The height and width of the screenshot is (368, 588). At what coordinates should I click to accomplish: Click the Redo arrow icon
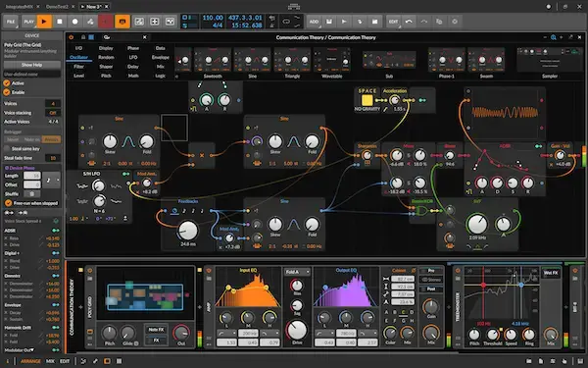[x=423, y=22]
